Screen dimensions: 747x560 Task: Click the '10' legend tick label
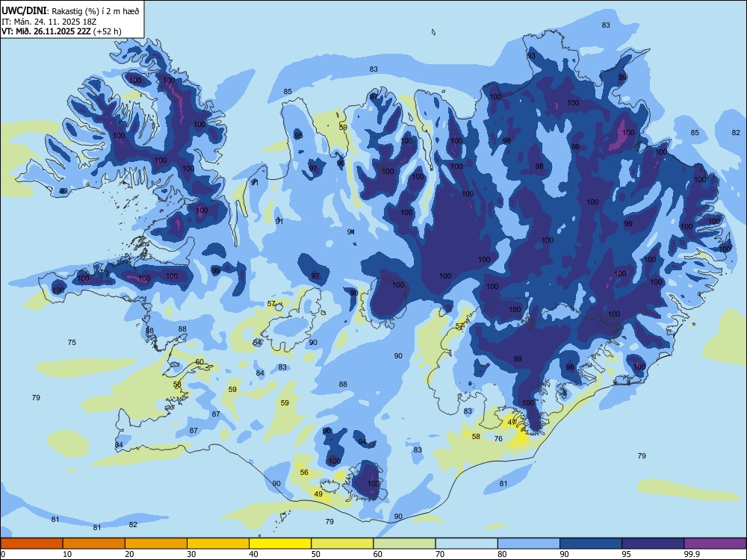coord(67,554)
